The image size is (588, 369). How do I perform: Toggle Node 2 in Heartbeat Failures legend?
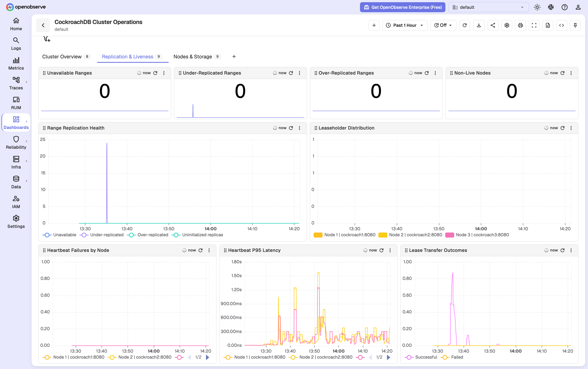point(139,357)
